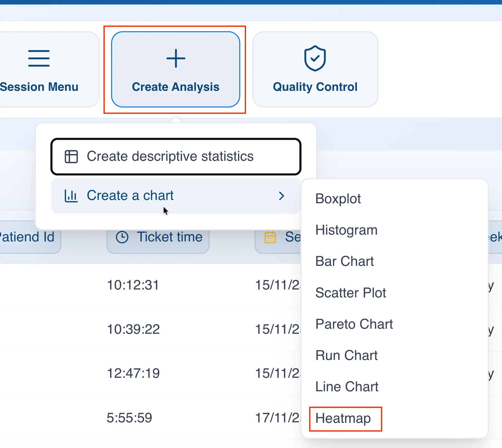Image resolution: width=502 pixels, height=448 pixels.
Task: Select Boxplot chart type
Action: pyautogui.click(x=338, y=199)
